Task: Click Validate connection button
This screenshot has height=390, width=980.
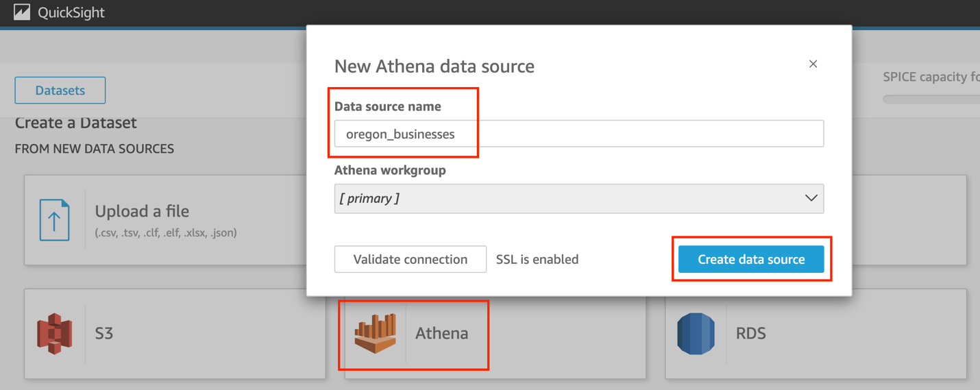Action: (411, 259)
